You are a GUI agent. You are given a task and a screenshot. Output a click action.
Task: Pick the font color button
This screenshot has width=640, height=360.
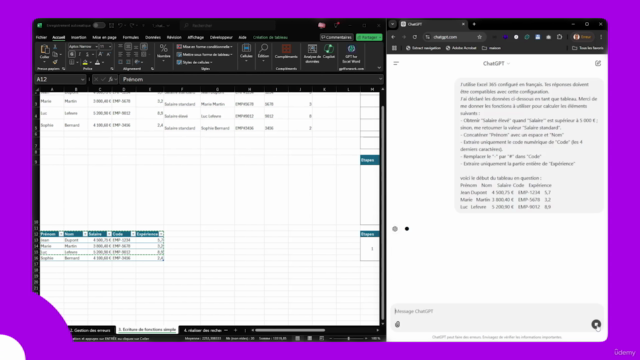pyautogui.click(x=97, y=62)
